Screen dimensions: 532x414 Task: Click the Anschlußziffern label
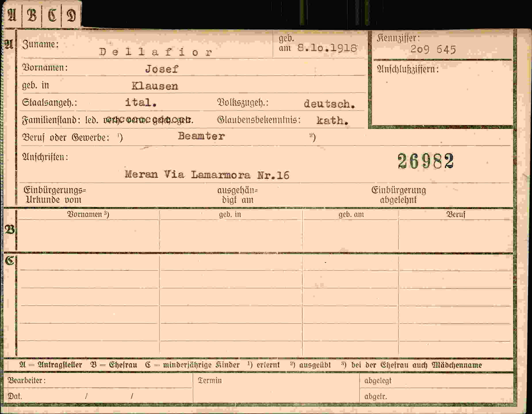click(x=408, y=69)
